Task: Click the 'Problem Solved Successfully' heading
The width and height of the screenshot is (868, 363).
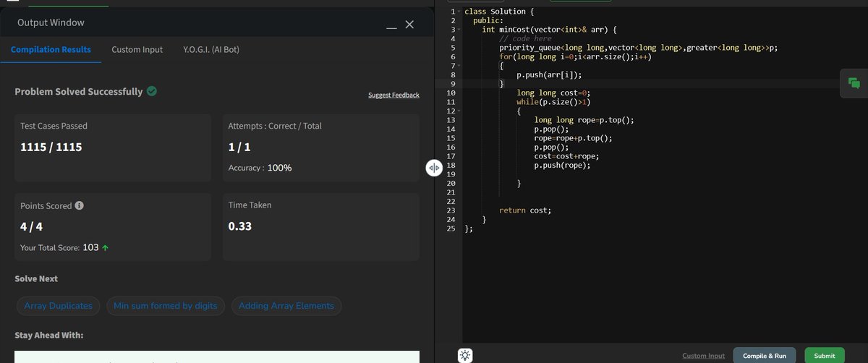Action: pos(79,92)
